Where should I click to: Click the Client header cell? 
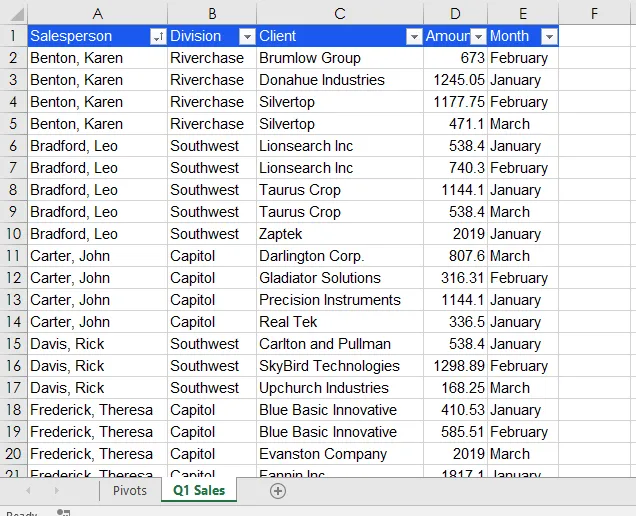pos(340,36)
